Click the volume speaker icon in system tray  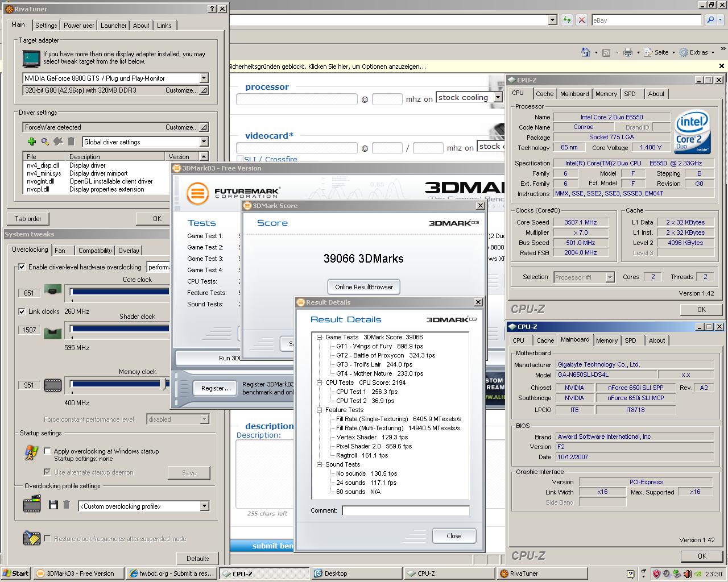pyautogui.click(x=688, y=573)
